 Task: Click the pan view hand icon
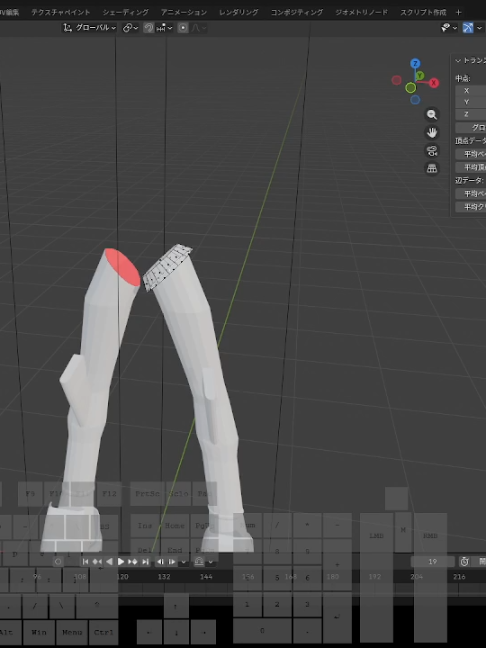point(432,133)
